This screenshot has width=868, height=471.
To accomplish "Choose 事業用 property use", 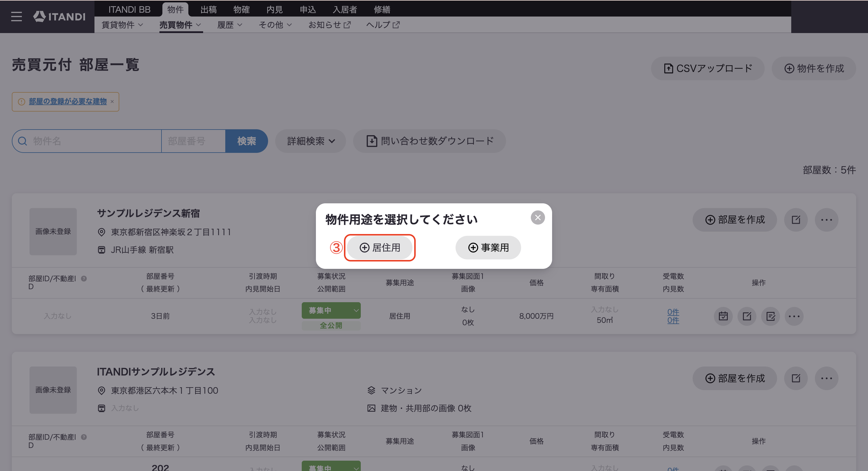I will point(488,248).
